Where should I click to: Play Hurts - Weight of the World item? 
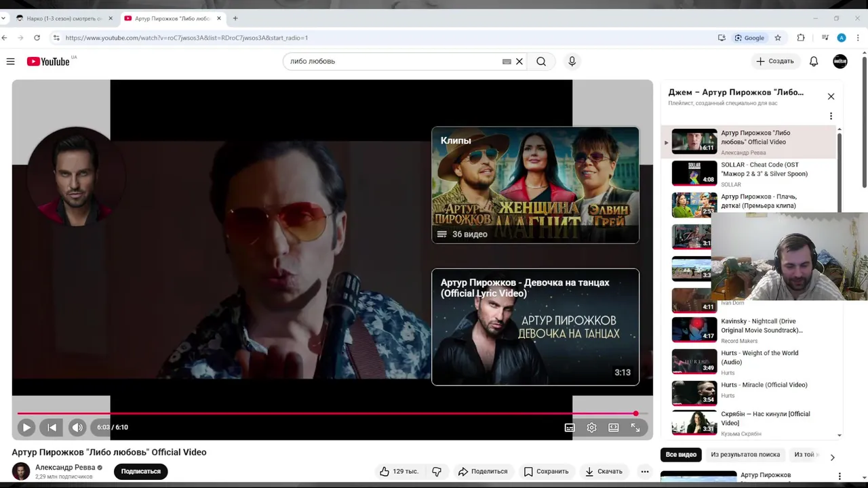point(749,362)
